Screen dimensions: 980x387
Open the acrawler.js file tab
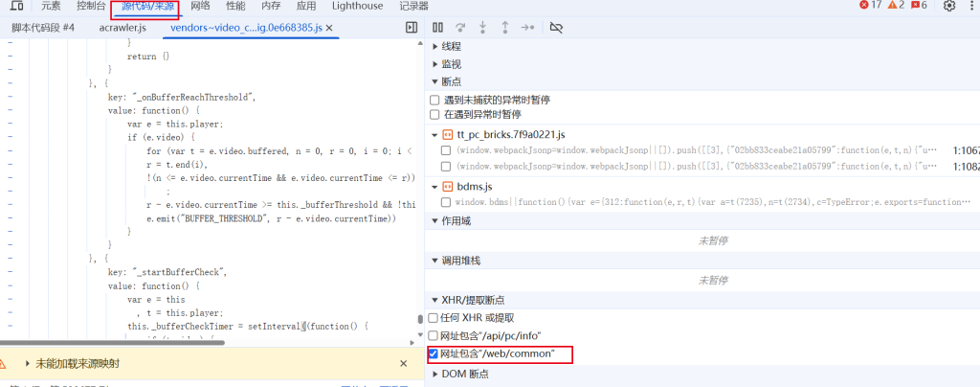click(122, 28)
